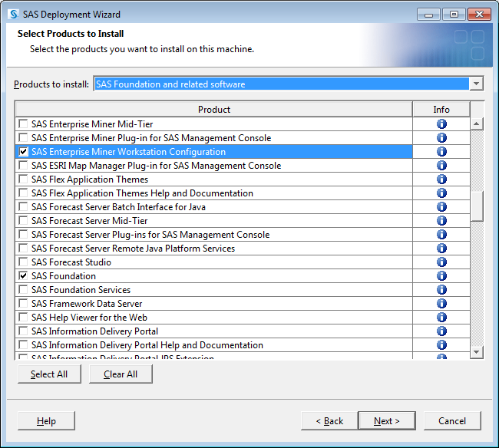499x448 pixels.
Task: Click info icon for SAS Forecast Studio
Action: click(441, 262)
